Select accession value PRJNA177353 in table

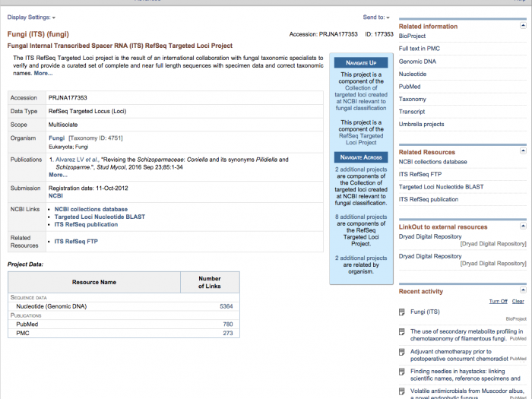click(68, 98)
